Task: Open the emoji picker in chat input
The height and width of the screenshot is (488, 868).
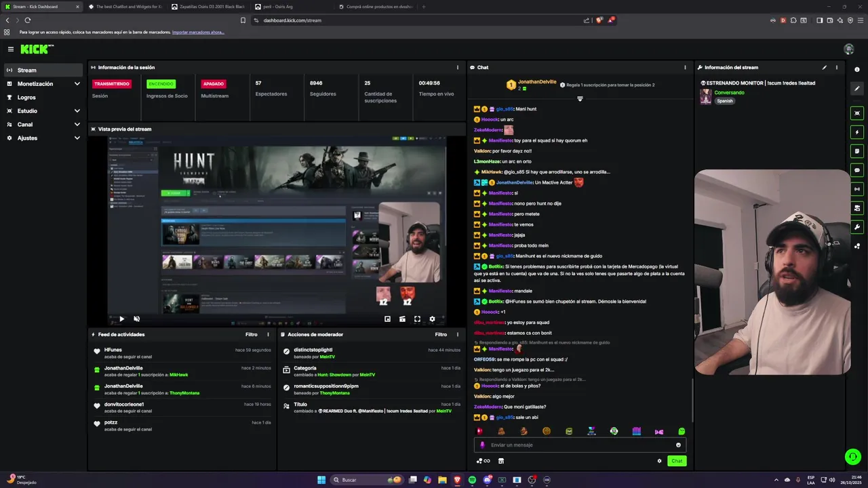Action: (678, 445)
